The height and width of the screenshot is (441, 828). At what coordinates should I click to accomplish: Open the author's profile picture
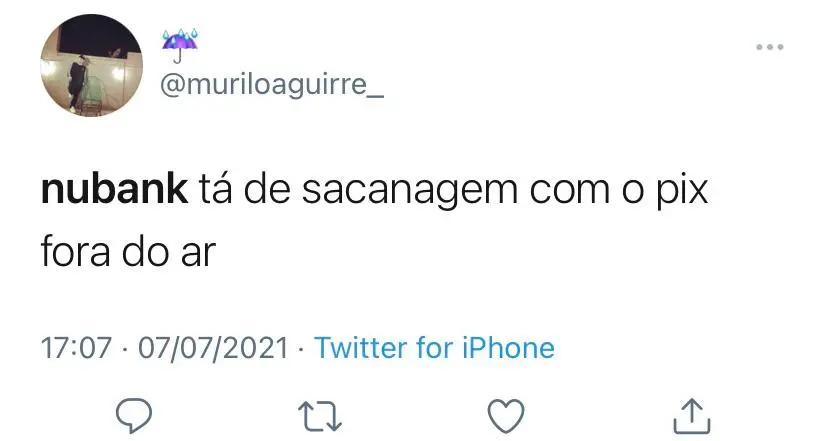pos(91,65)
